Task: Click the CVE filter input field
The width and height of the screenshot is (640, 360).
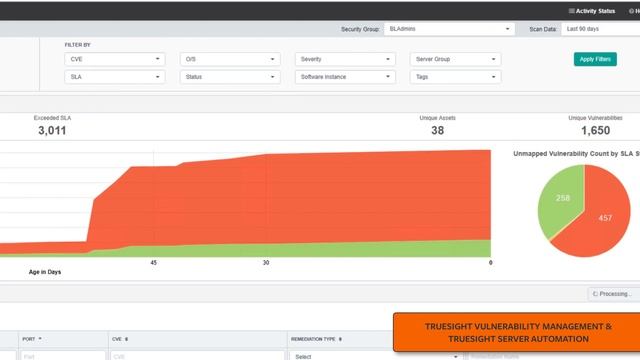Action: tap(197, 356)
